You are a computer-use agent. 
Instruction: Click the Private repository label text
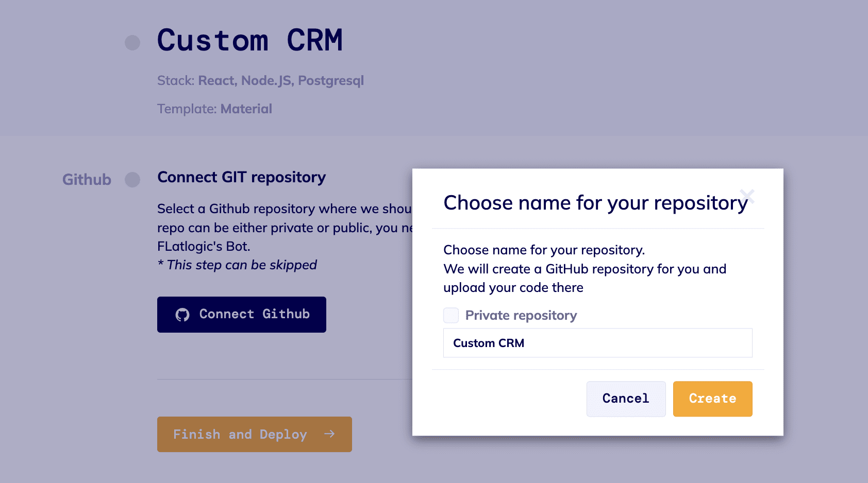(x=521, y=315)
